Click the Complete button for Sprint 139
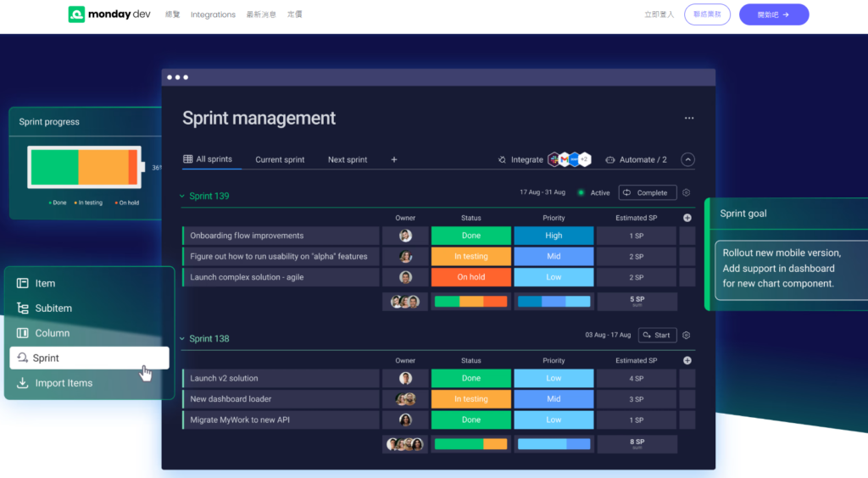868x478 pixels. click(x=647, y=192)
